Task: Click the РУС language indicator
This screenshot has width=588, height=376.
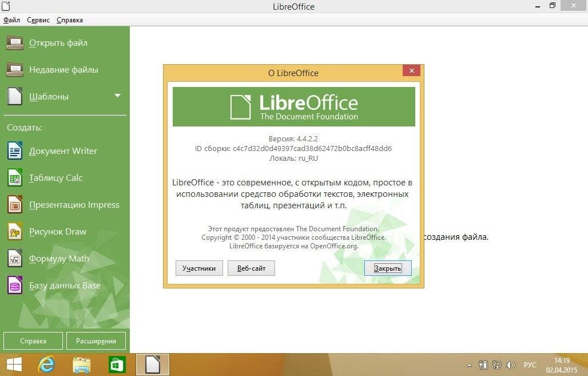Action: pyautogui.click(x=530, y=365)
